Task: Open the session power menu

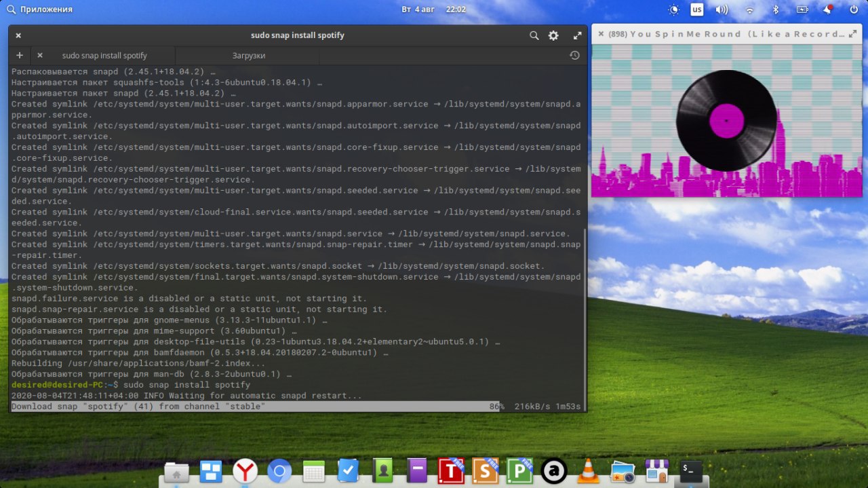Action: [854, 10]
